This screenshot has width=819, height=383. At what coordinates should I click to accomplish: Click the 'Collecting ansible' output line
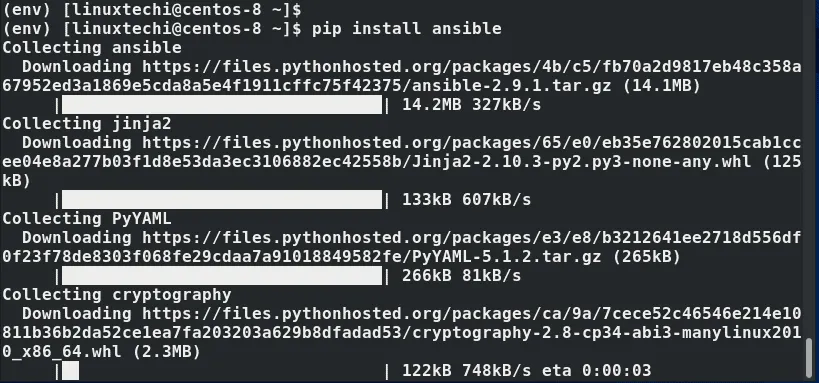click(92, 48)
